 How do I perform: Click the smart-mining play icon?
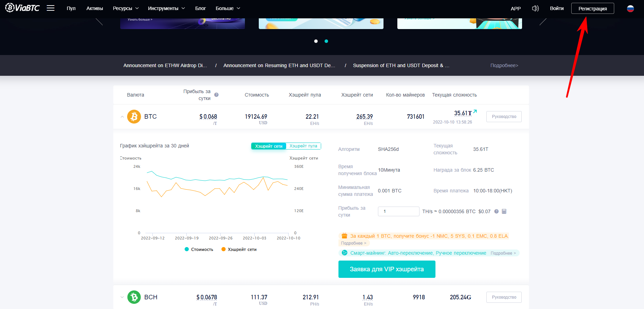(x=344, y=253)
